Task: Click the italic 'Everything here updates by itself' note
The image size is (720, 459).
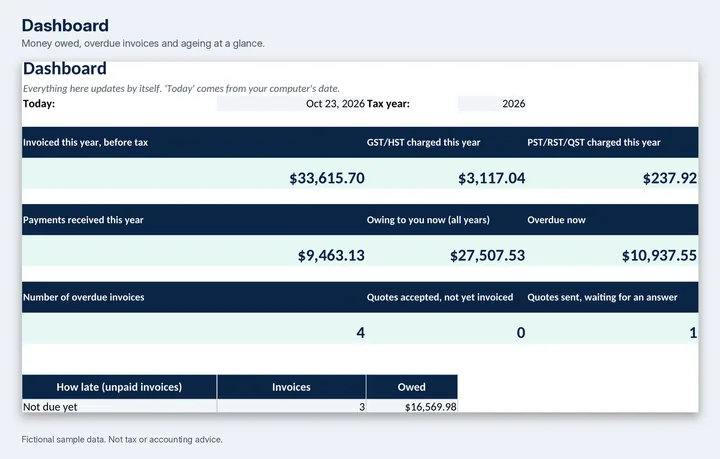Action: [181, 88]
